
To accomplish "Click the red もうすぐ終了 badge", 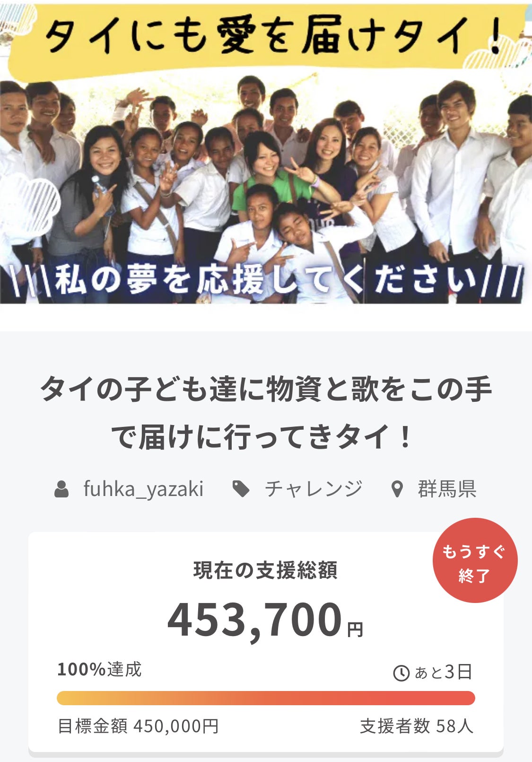I will (475, 560).
